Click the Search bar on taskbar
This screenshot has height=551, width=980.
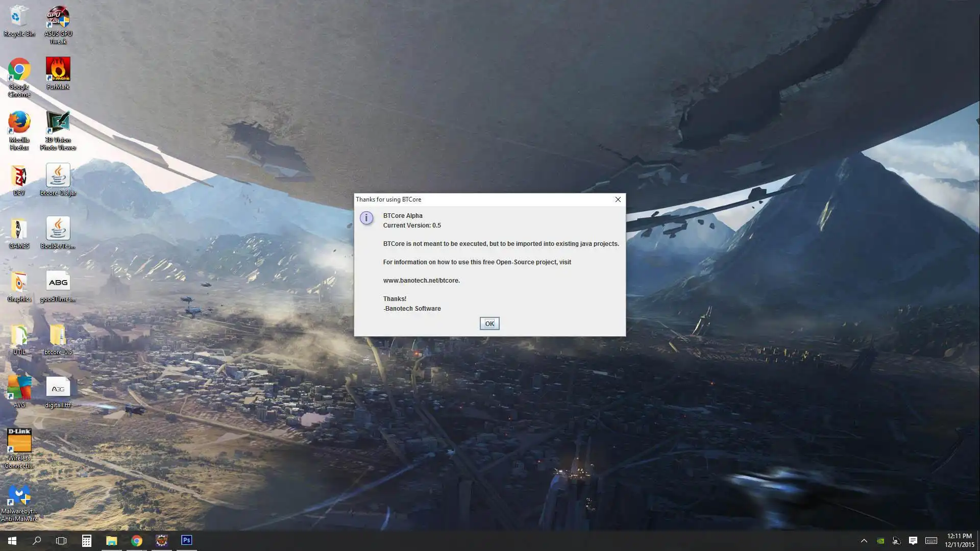coord(36,540)
